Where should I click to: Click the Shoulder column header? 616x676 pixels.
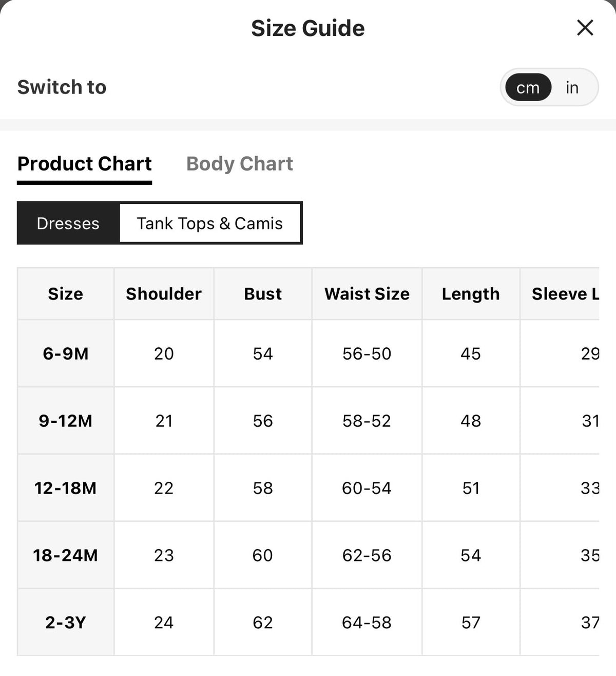point(164,294)
